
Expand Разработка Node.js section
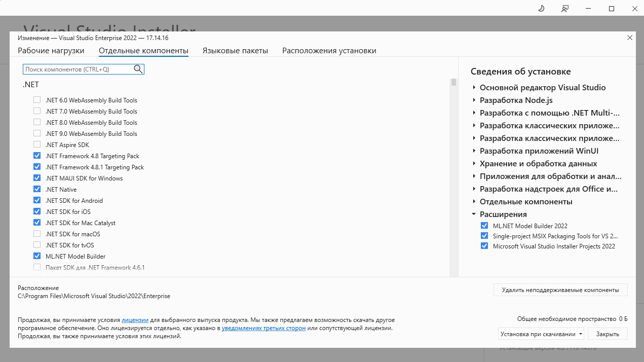[474, 100]
